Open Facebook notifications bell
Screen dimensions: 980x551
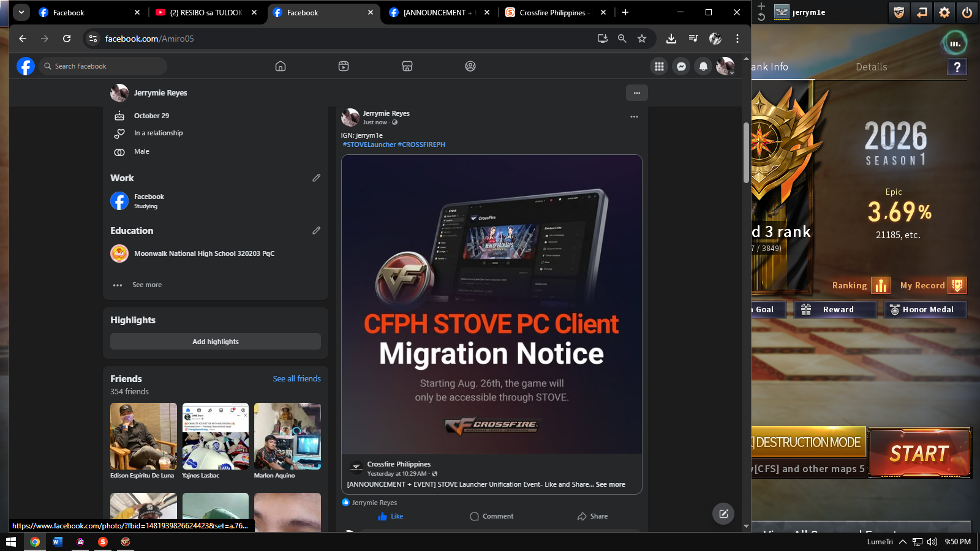703,67
